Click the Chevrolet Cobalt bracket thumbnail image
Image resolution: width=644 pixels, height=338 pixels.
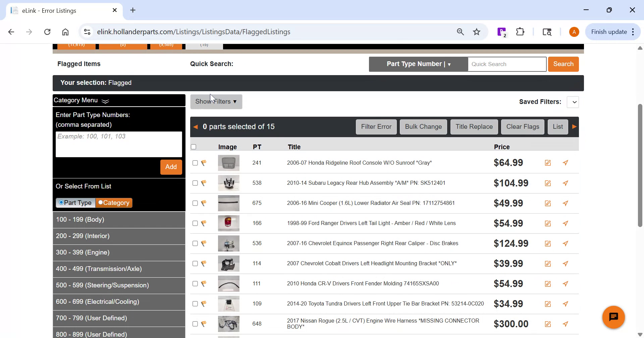coord(228,263)
